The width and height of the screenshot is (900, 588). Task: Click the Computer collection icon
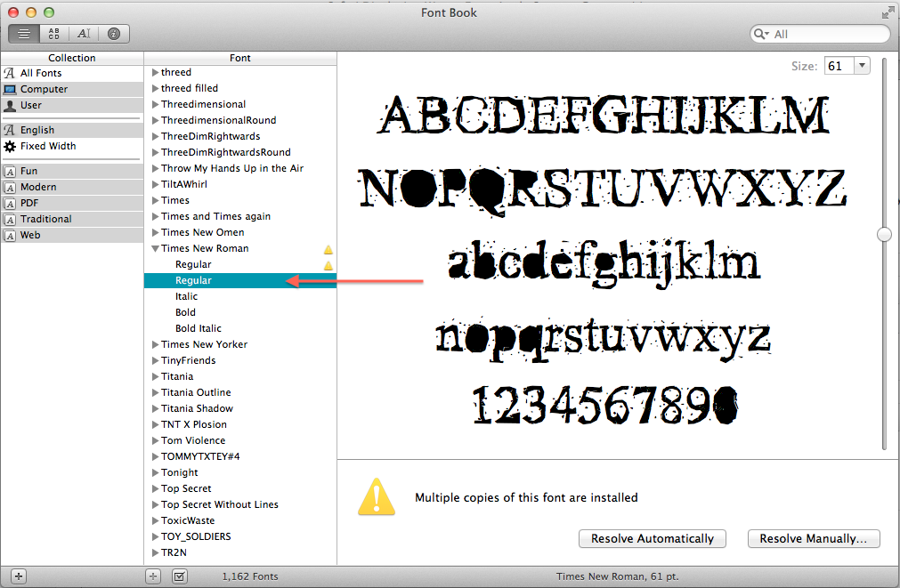tap(10, 89)
